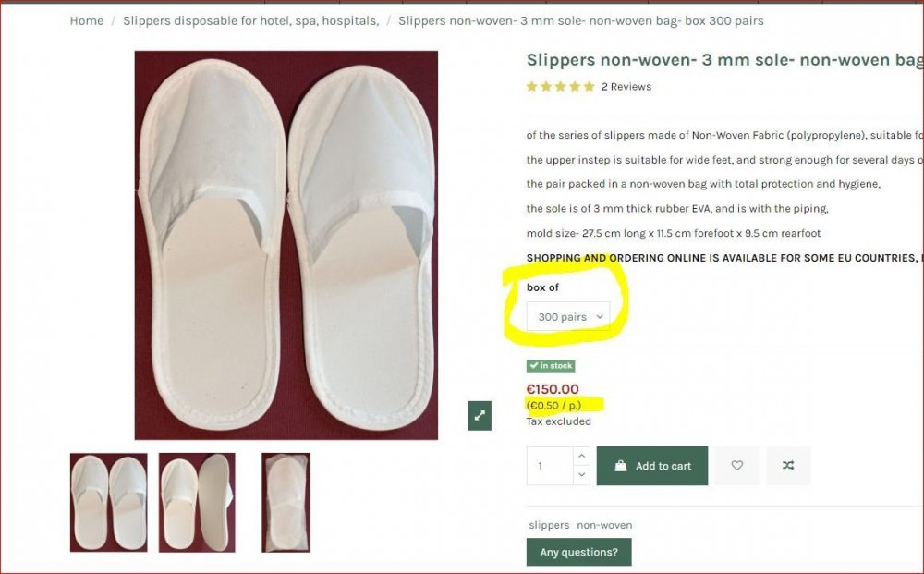924x574 pixels.
Task: Click the first star of the product rating
Action: pos(530,86)
